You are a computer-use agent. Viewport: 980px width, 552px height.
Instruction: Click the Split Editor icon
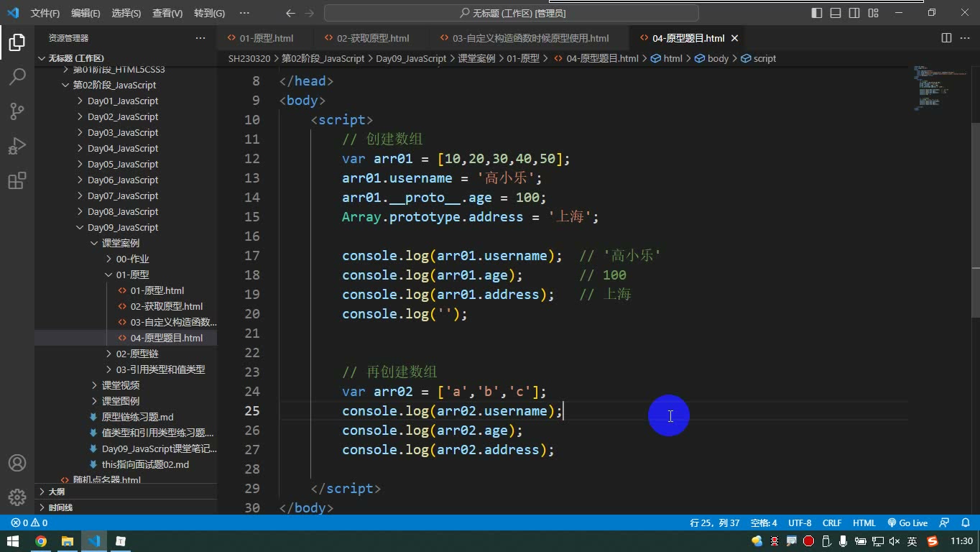tap(946, 38)
